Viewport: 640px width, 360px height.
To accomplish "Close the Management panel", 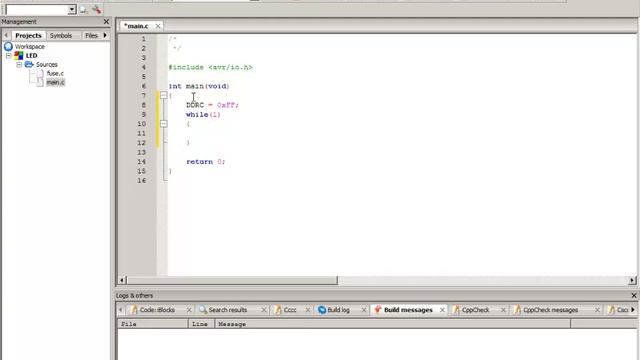I will pyautogui.click(x=107, y=22).
